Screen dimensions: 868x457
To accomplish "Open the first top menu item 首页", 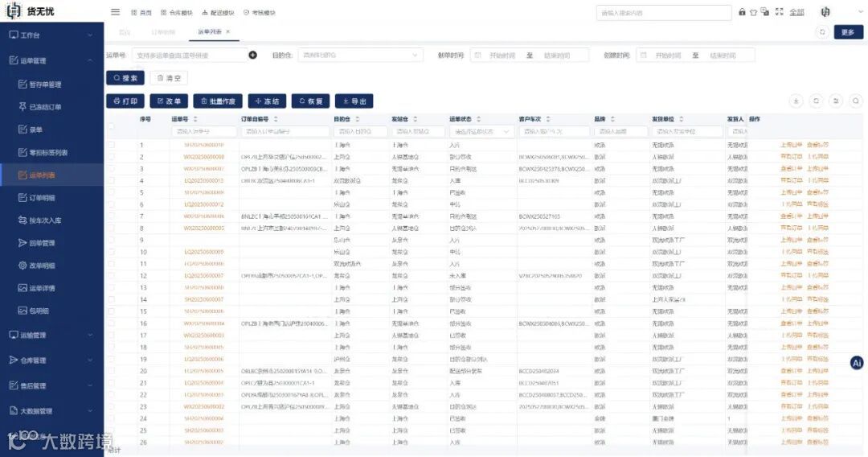I will (x=141, y=12).
